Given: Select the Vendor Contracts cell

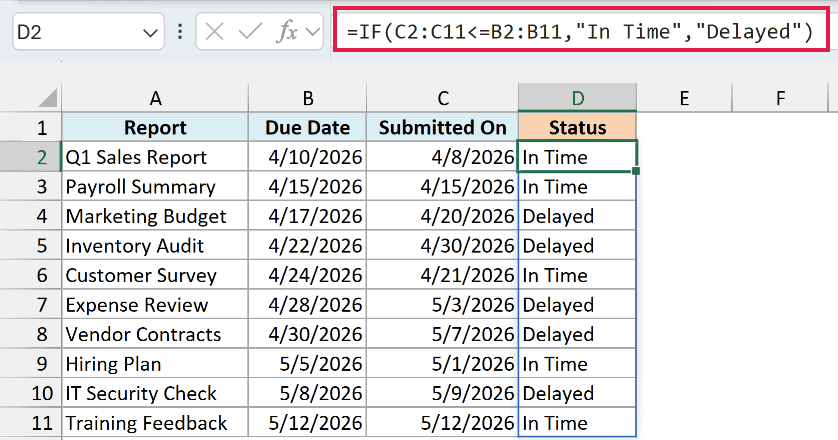Looking at the screenshot, I should point(155,334).
